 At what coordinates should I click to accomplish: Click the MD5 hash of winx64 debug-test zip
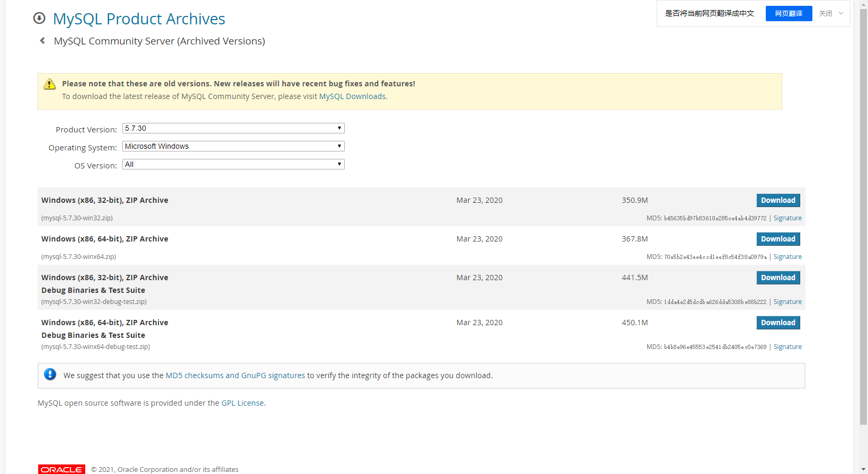pyautogui.click(x=715, y=347)
